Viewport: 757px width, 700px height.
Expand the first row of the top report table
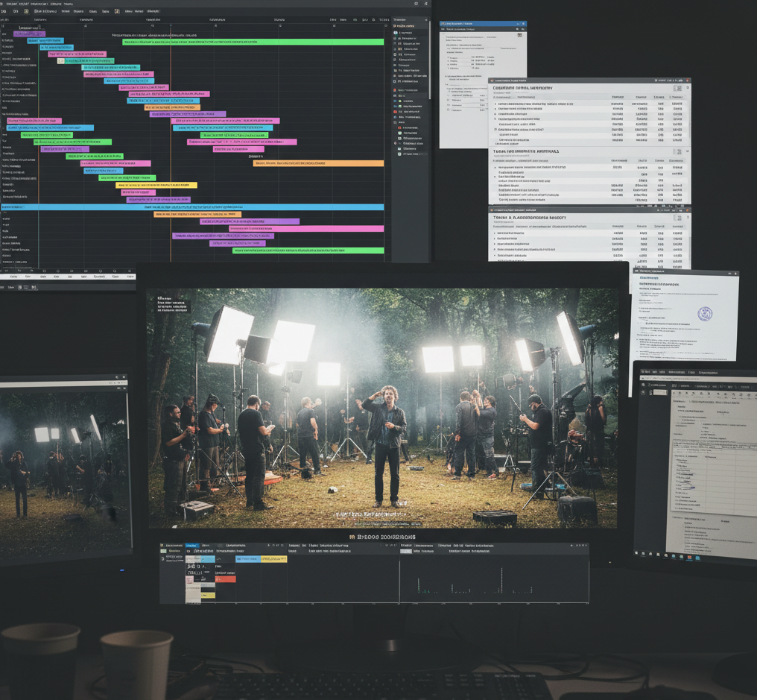coord(495,104)
